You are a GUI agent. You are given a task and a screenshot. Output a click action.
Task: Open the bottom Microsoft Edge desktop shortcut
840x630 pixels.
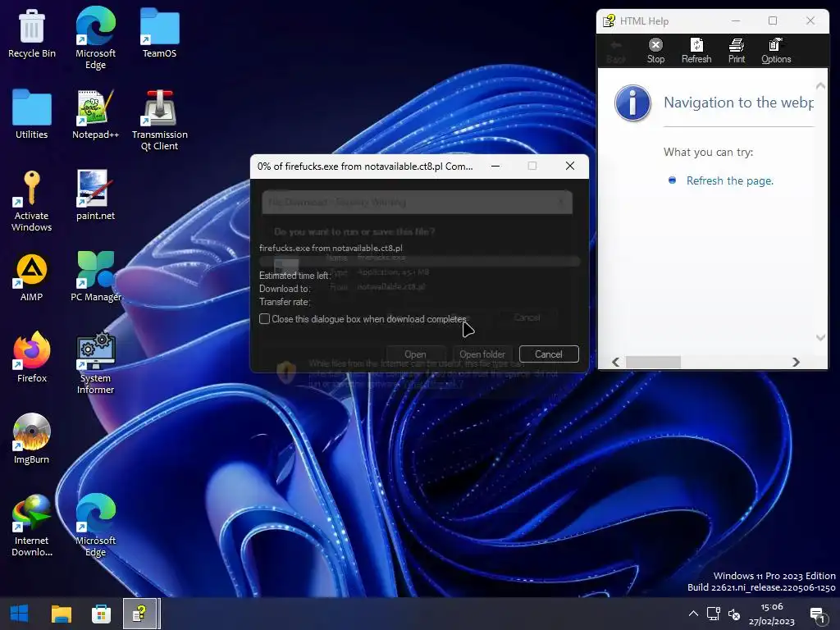point(95,526)
